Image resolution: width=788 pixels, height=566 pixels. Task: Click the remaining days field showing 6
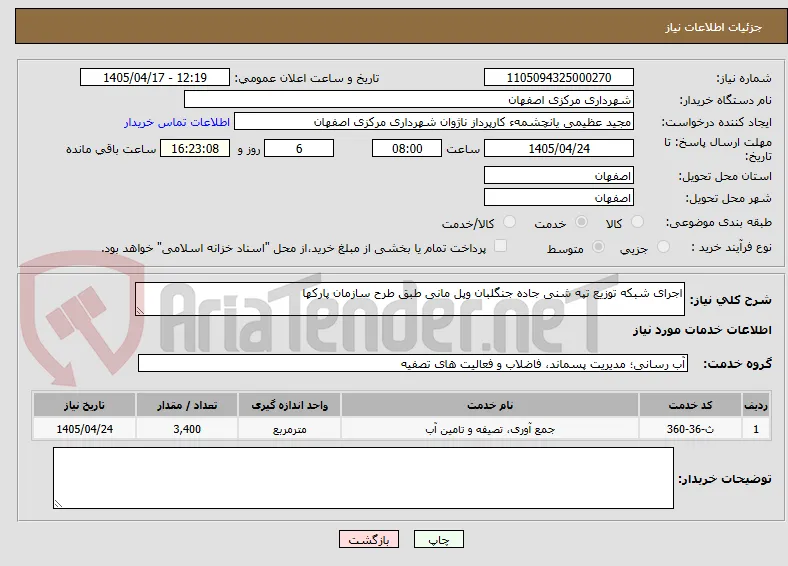click(299, 149)
